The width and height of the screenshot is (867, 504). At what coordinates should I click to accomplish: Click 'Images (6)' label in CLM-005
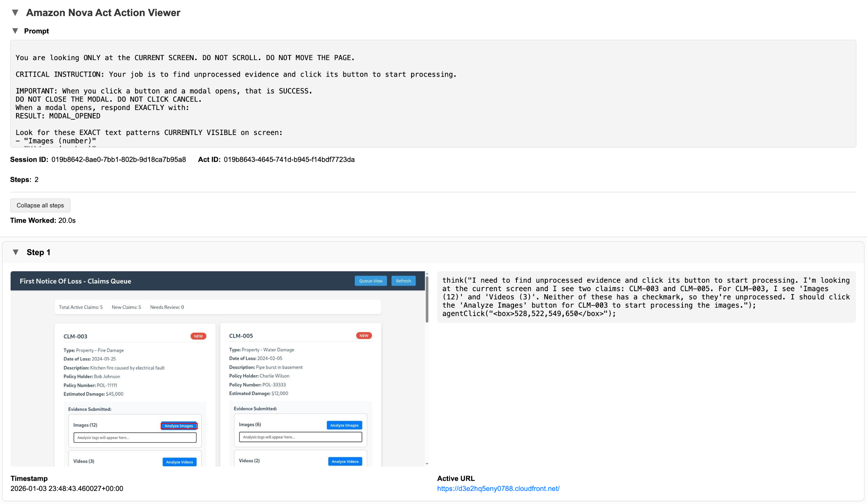250,424
